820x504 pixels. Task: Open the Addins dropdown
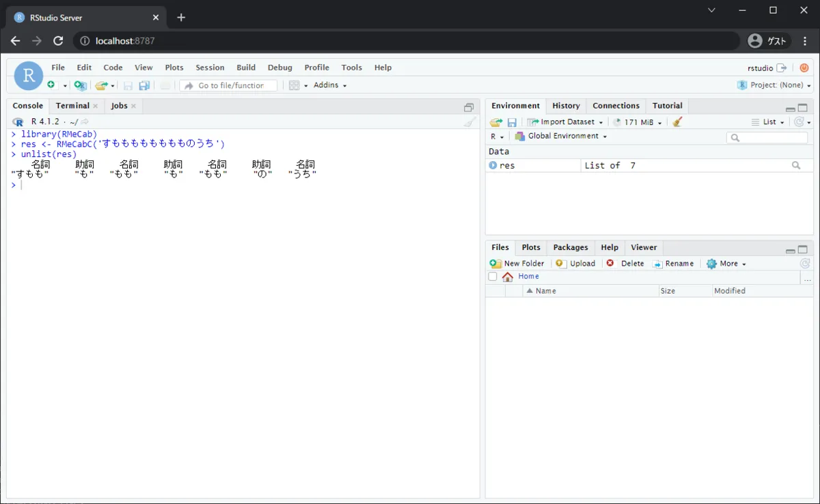pos(330,85)
